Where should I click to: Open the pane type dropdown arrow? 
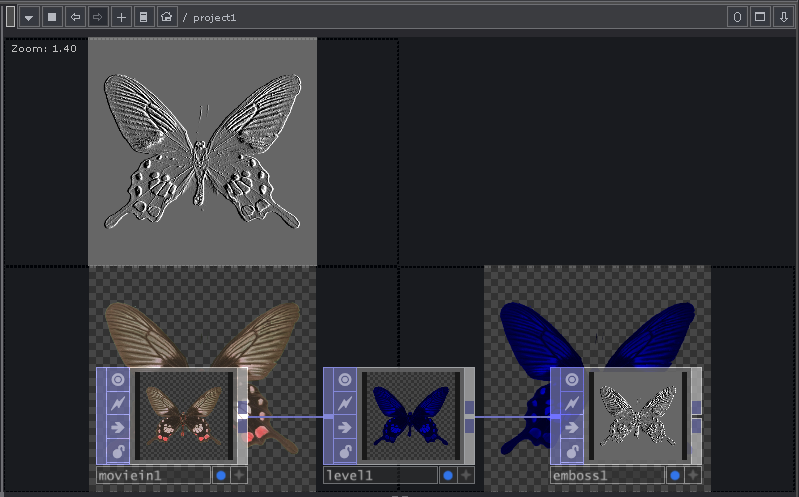click(x=28, y=17)
